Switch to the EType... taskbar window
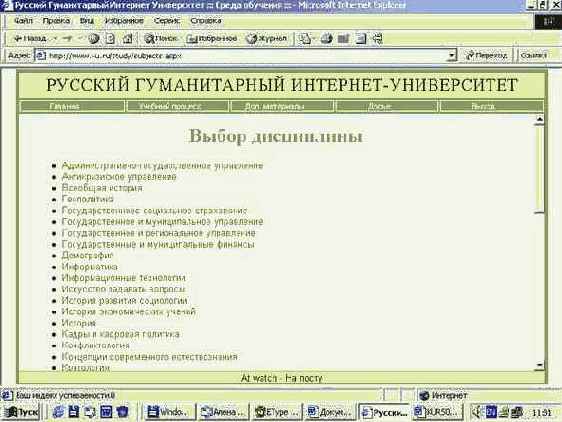The image size is (562, 422). [276, 412]
